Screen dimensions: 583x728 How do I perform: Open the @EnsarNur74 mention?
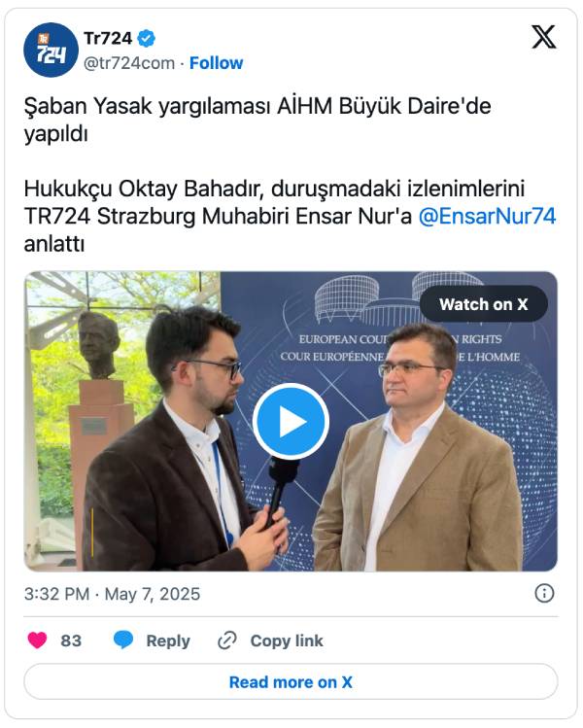pyautogui.click(x=487, y=217)
